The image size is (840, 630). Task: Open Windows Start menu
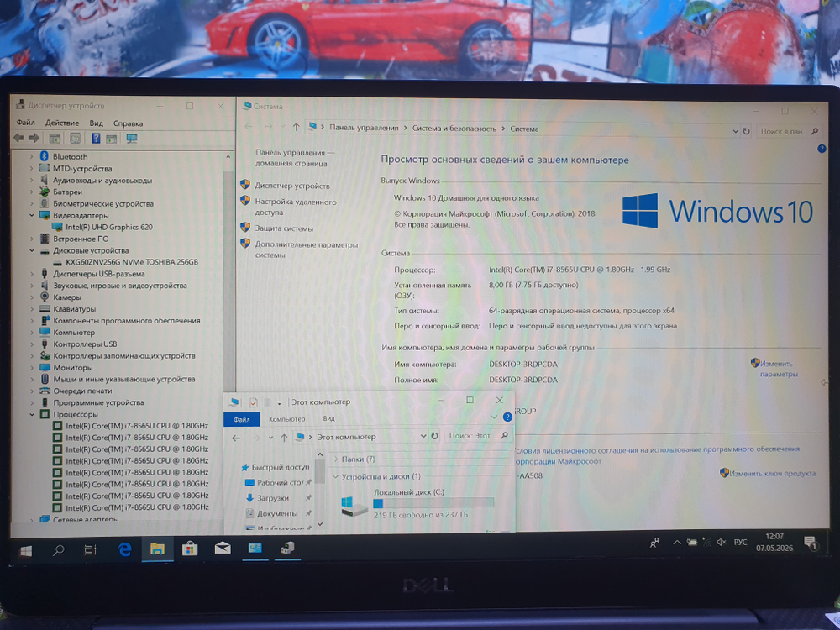pyautogui.click(x=26, y=550)
